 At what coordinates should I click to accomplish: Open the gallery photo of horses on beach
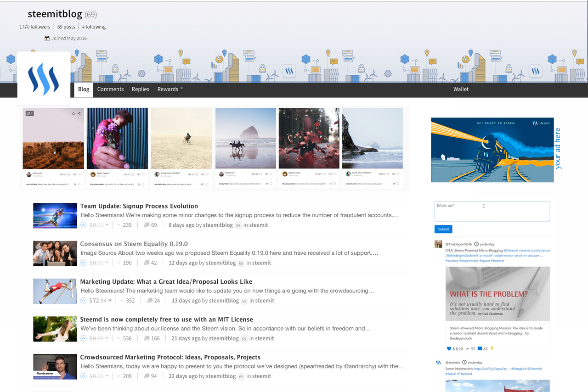[x=246, y=138]
